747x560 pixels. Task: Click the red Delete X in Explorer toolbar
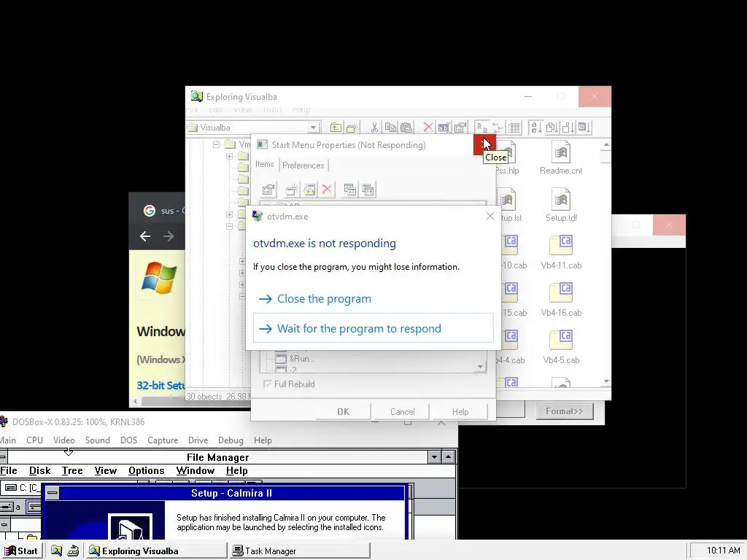427,128
